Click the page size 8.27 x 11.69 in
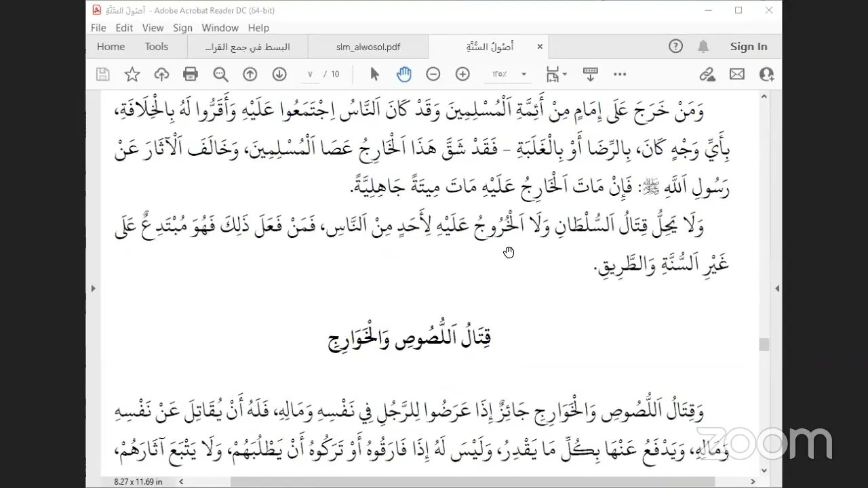Screen dimensions: 868x488 138,481
